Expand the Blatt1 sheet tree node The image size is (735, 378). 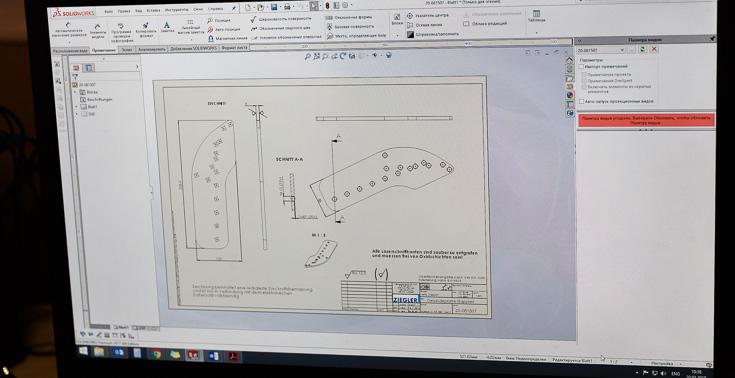point(76,107)
